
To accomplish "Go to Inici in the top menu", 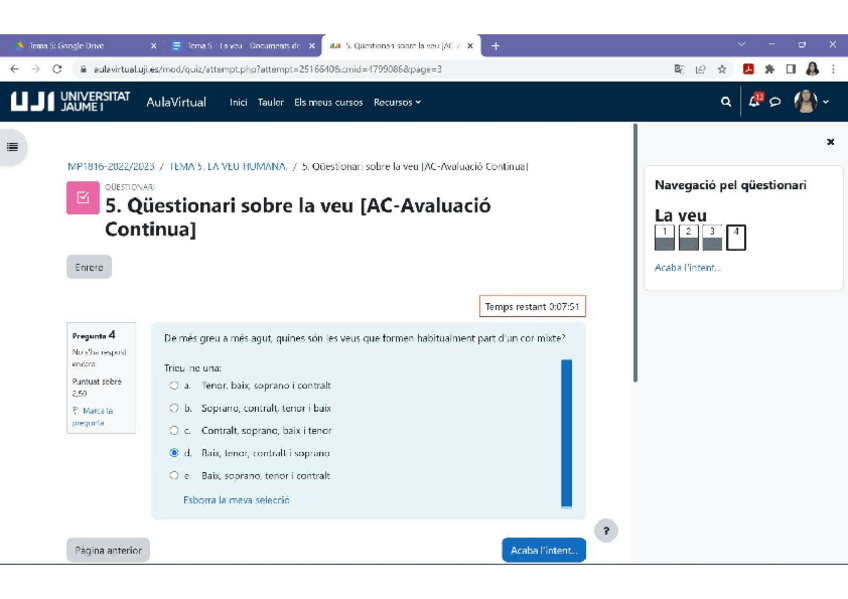I will pyautogui.click(x=238, y=102).
